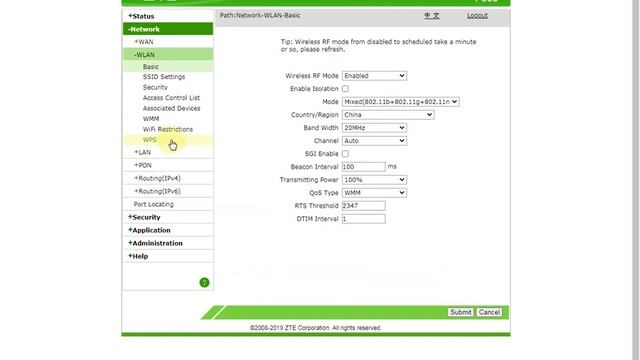Toggle the SGI Enable checkbox
Screen dimensions: 640x360
pos(345,153)
